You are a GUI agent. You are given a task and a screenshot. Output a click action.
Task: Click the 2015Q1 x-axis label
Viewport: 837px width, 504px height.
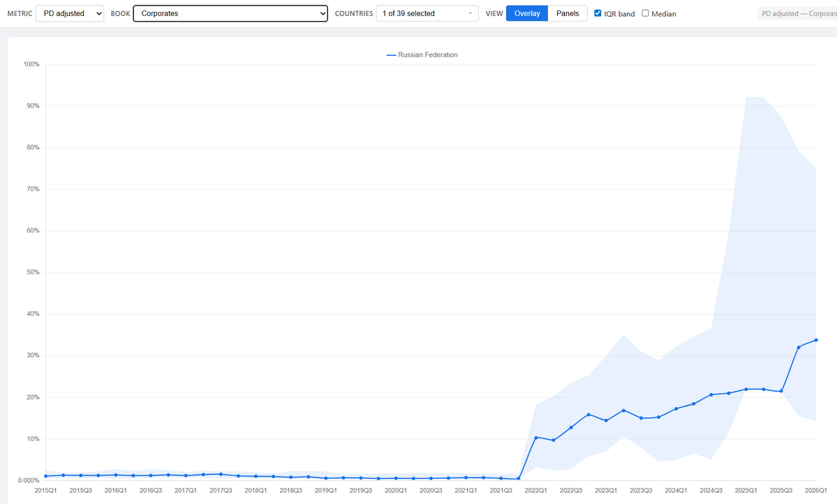click(x=46, y=490)
